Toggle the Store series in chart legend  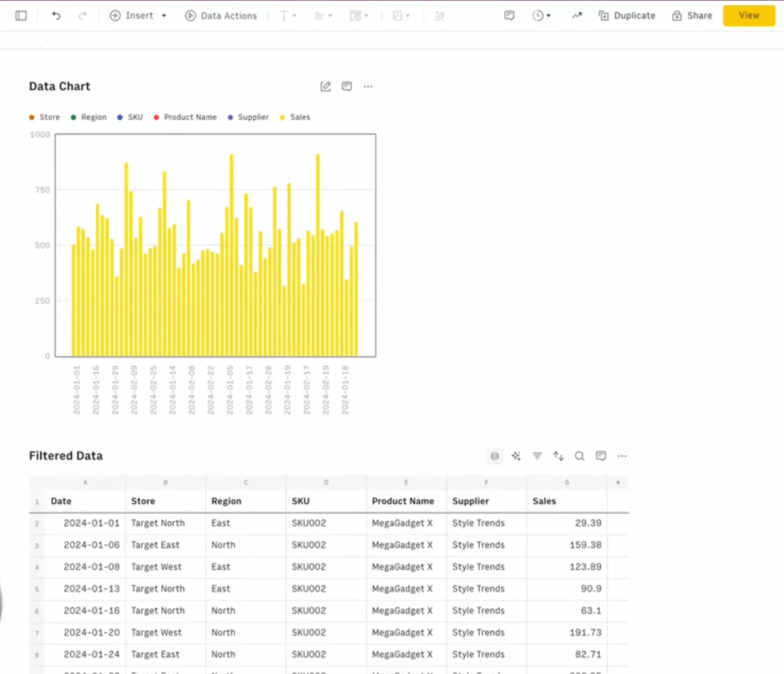pyautogui.click(x=45, y=117)
